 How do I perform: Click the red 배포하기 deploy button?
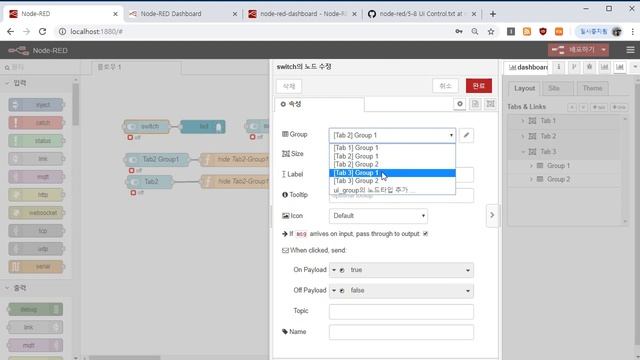point(573,50)
